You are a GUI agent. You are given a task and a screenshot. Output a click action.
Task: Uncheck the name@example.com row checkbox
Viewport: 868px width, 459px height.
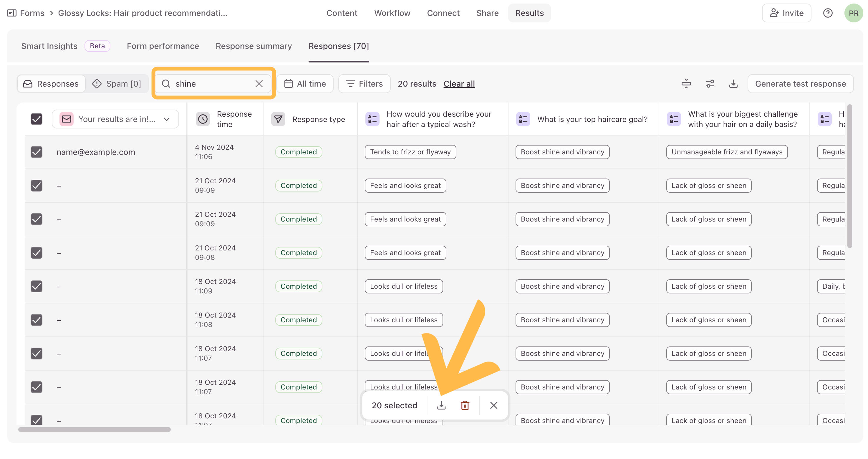pos(37,152)
